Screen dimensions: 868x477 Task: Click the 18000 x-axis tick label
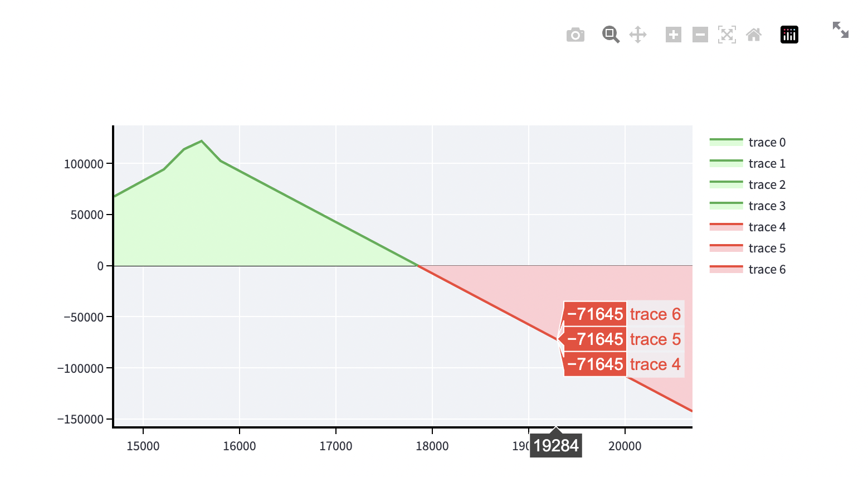(x=432, y=446)
